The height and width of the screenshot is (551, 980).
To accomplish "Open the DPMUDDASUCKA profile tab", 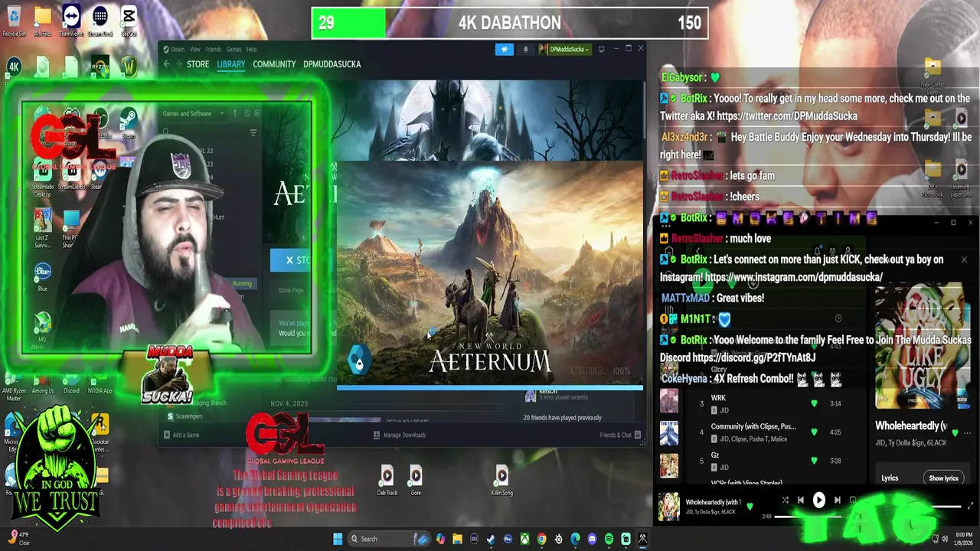I will click(332, 64).
